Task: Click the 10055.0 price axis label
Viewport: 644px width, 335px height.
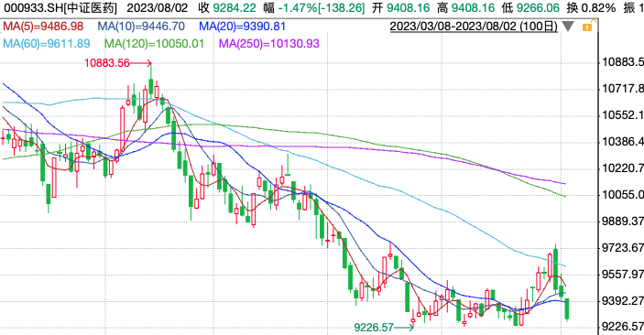Action: 623,195
